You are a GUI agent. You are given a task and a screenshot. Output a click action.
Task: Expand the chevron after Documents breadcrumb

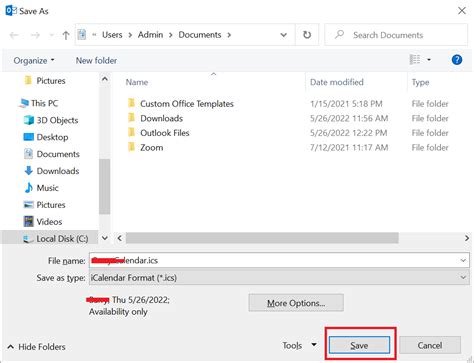[x=229, y=35]
